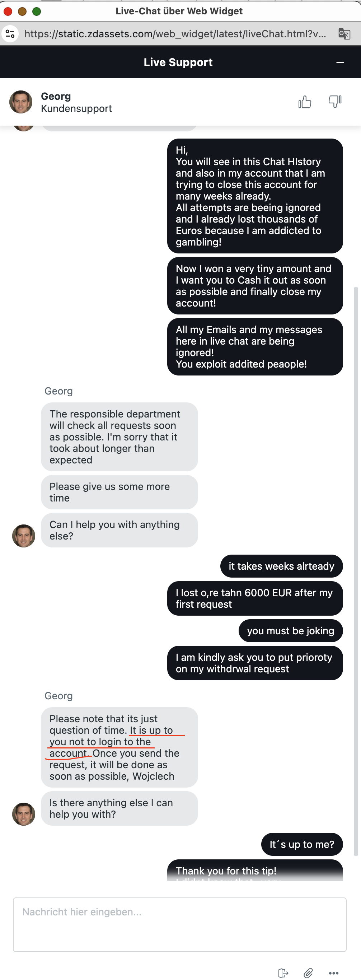Click the green fullscreen window button
Screen dimensions: 361x980
tap(37, 11)
